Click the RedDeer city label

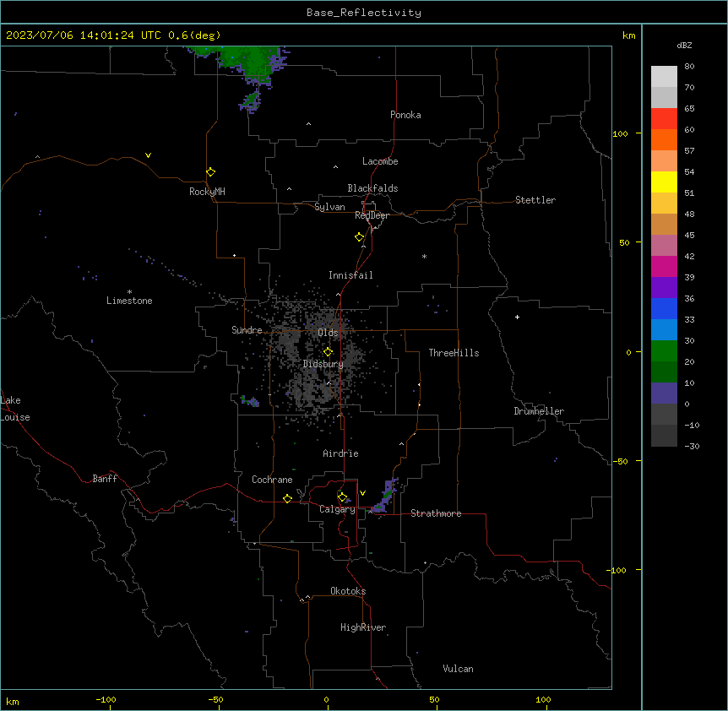click(372, 215)
